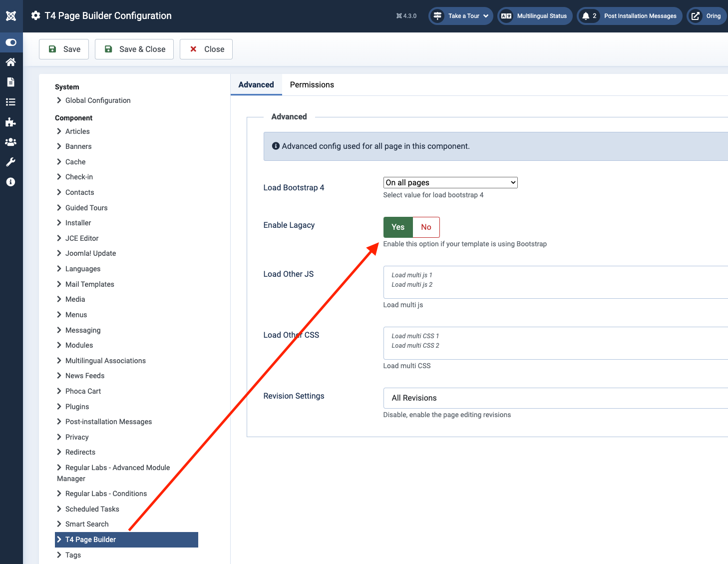Open the Menus list sidebar icon

10,102
